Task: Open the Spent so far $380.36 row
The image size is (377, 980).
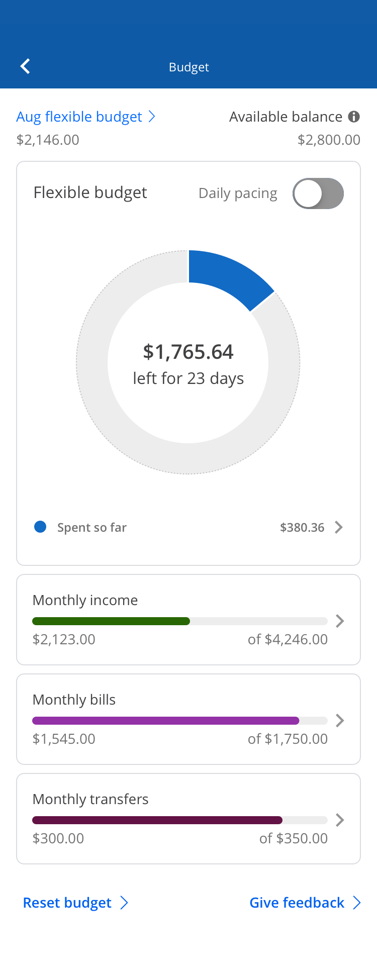Action: (189, 527)
